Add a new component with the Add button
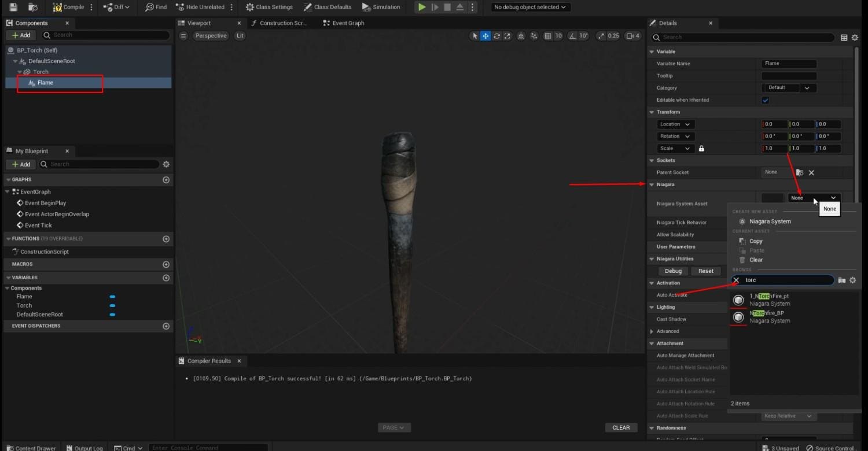868x451 pixels. click(x=21, y=35)
